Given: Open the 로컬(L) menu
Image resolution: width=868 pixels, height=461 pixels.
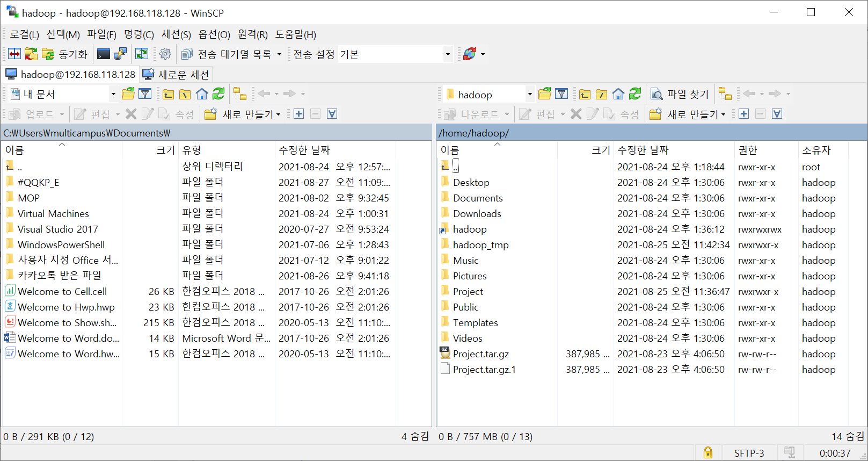Looking at the screenshot, I should [24, 34].
